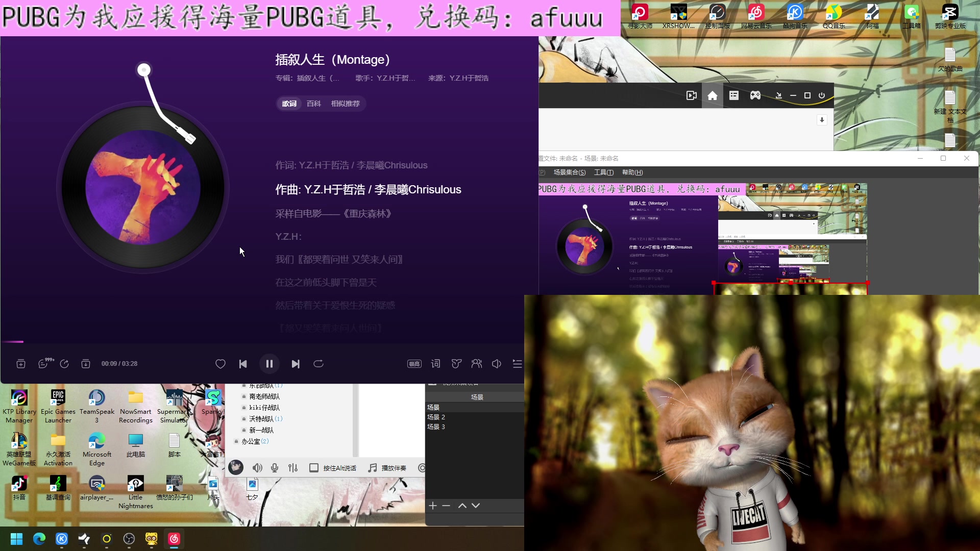This screenshot has height=551, width=980.
Task: Open channel 新一战队
Action: [x=261, y=430]
